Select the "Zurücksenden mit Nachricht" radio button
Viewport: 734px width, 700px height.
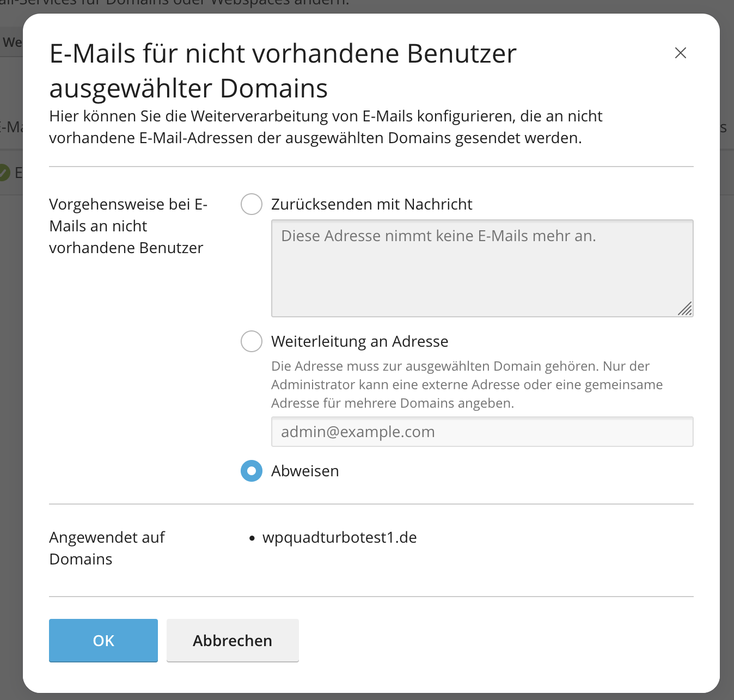point(252,204)
